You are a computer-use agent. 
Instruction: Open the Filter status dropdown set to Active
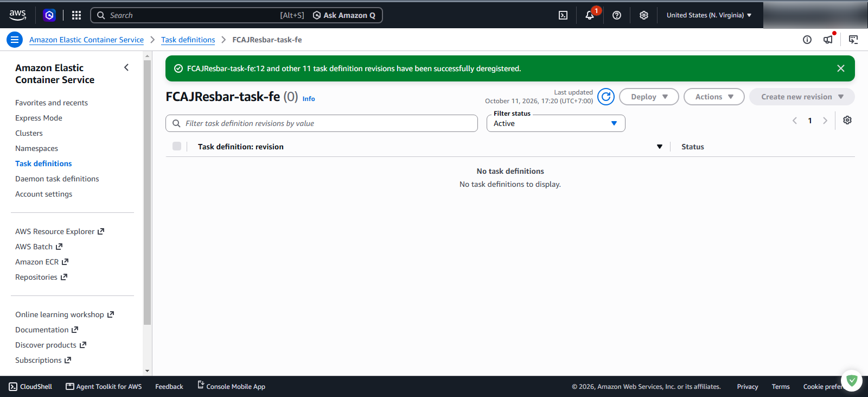(556, 123)
